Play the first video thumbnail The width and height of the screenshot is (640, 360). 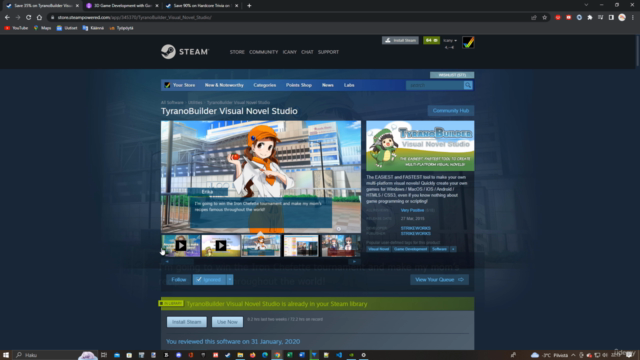(x=181, y=245)
